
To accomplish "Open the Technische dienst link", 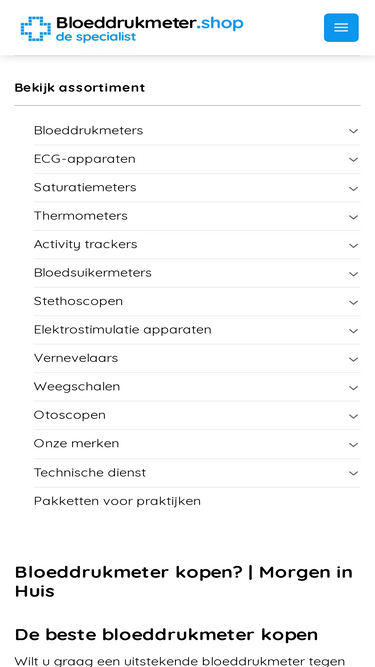I will (x=90, y=473).
